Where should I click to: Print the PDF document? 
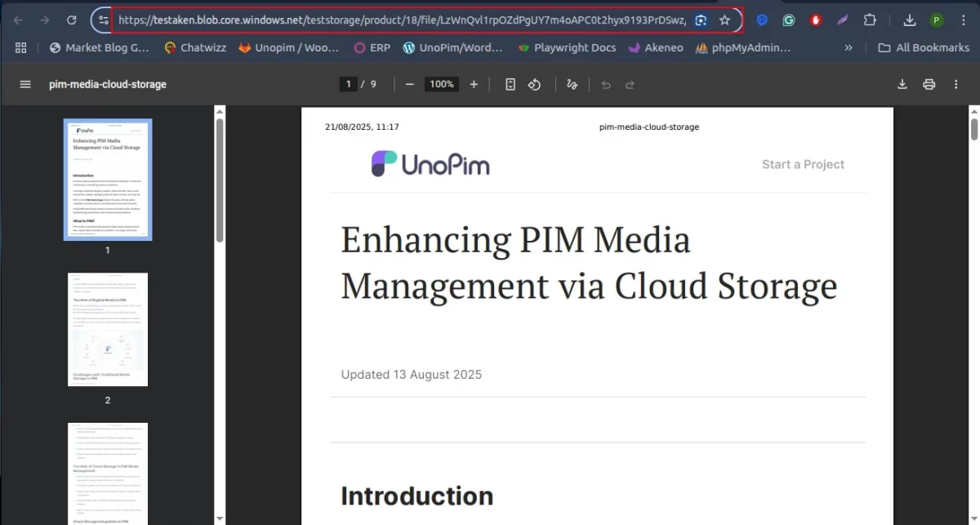tap(929, 84)
